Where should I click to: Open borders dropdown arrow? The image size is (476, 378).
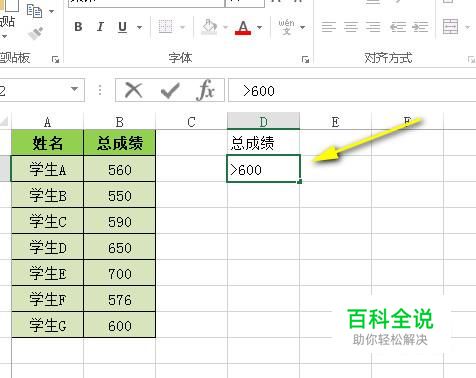coord(182,27)
